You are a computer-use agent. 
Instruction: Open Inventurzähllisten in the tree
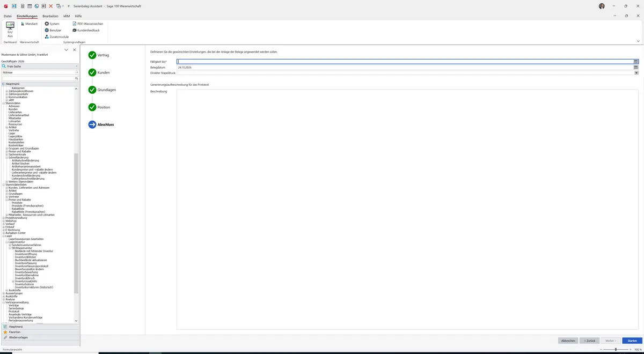26,257
